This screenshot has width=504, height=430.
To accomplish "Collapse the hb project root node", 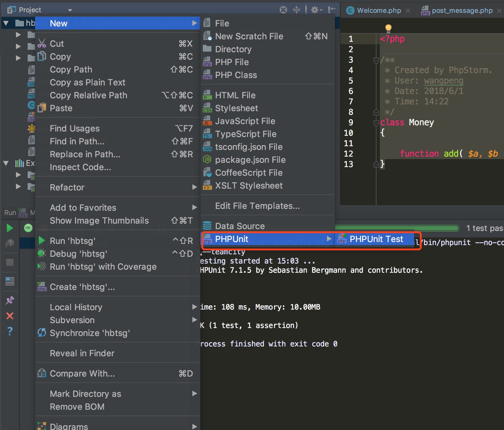I will [6, 23].
